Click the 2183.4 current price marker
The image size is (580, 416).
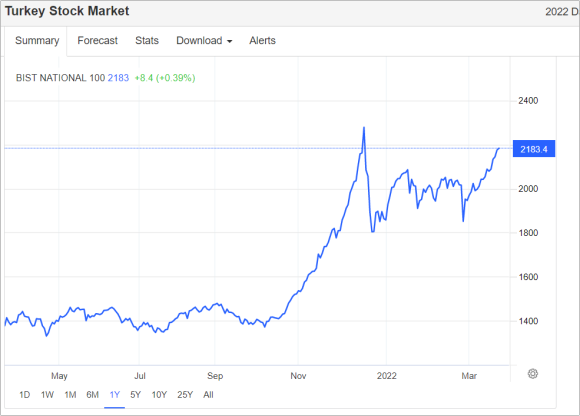[x=534, y=149]
